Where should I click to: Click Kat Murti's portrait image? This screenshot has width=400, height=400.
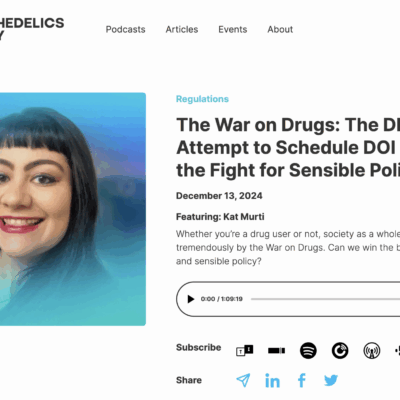click(73, 209)
